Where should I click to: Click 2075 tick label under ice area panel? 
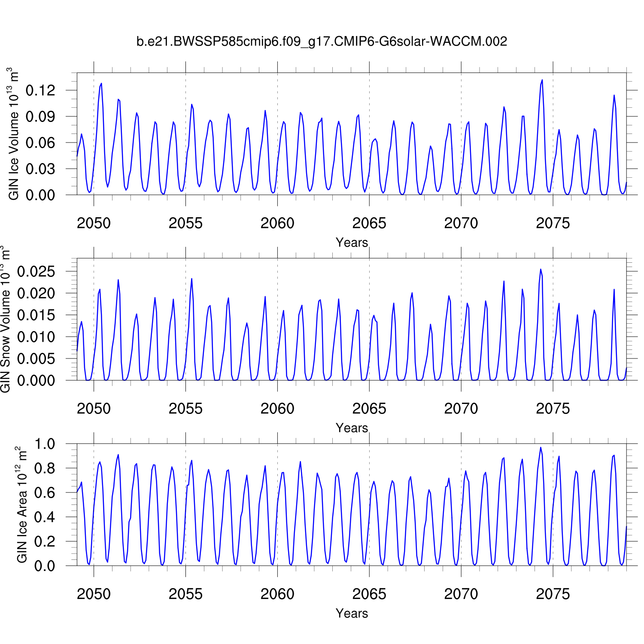click(x=553, y=594)
